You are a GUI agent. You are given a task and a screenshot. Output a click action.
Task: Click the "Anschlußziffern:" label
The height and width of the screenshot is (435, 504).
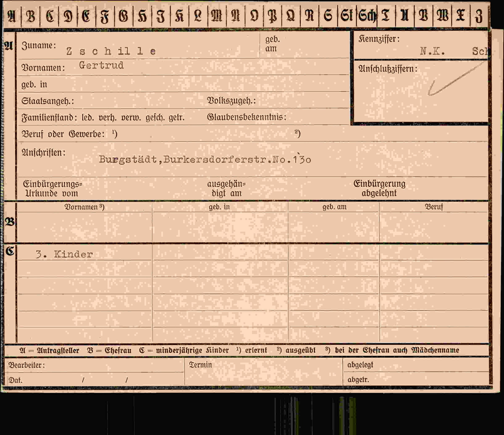point(388,69)
